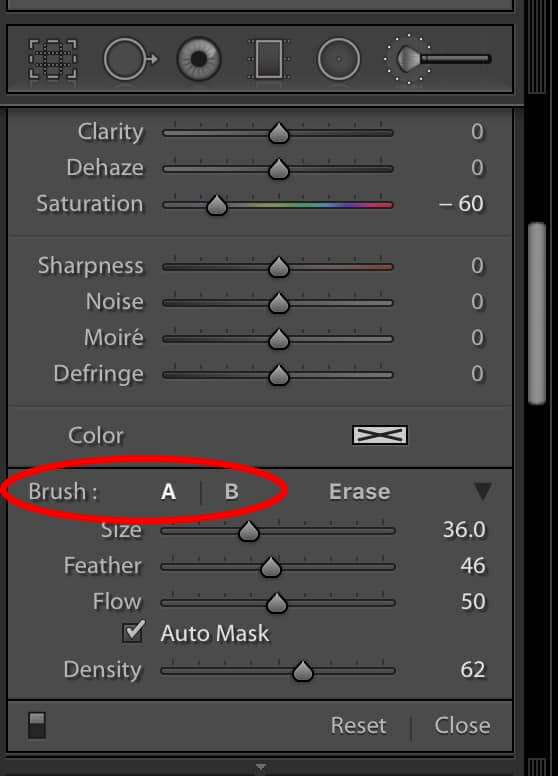Click the Density slider handle
Screen dimensions: 558x776
coord(303,671)
